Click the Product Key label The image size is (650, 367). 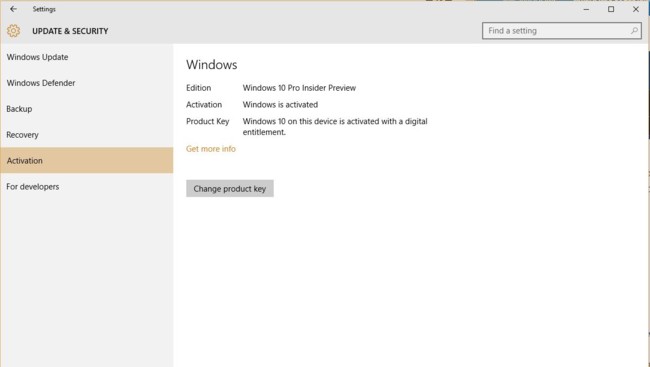(x=208, y=122)
